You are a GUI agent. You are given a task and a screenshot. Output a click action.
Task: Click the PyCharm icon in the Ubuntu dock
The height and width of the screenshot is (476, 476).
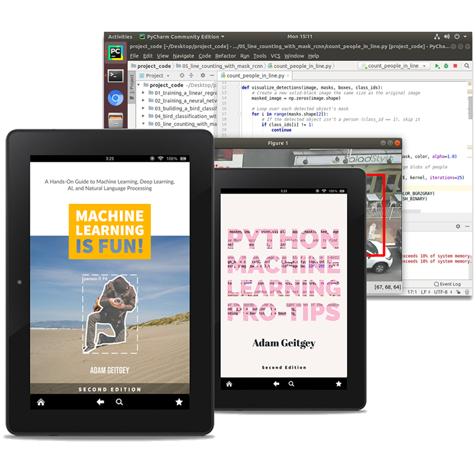point(116,52)
